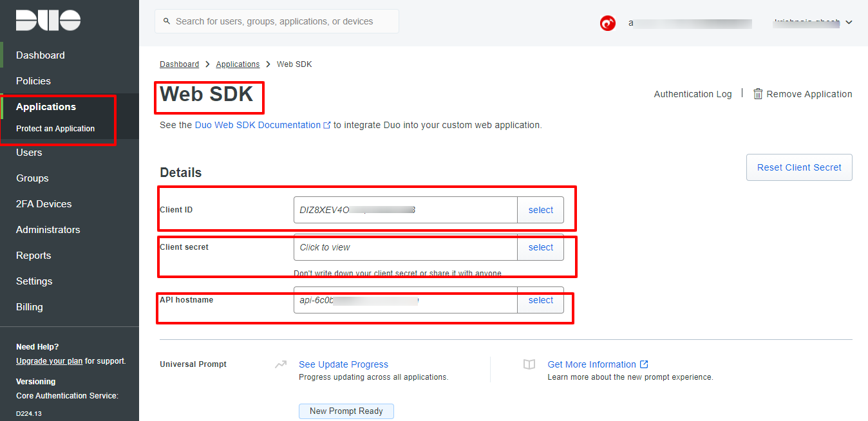
Task: Click the trash icon beside Remove Application
Action: (x=758, y=94)
